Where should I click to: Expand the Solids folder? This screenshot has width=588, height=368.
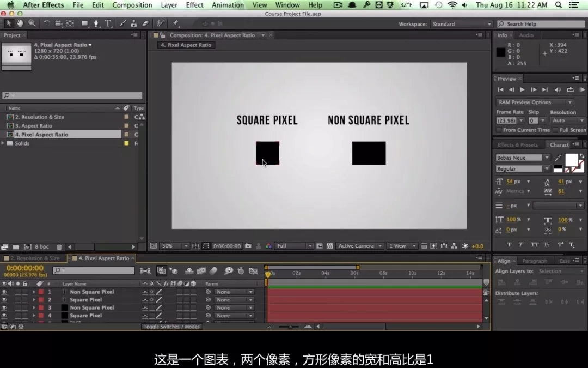click(3, 143)
